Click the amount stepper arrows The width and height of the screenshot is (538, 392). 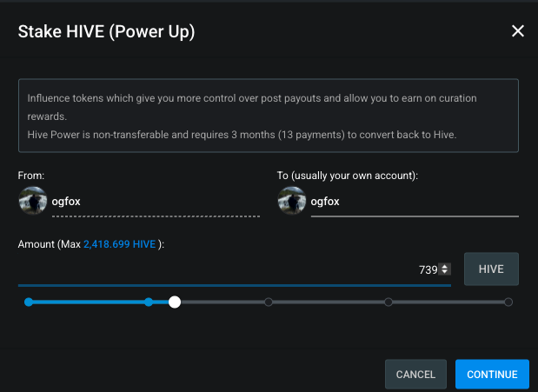[x=445, y=269]
